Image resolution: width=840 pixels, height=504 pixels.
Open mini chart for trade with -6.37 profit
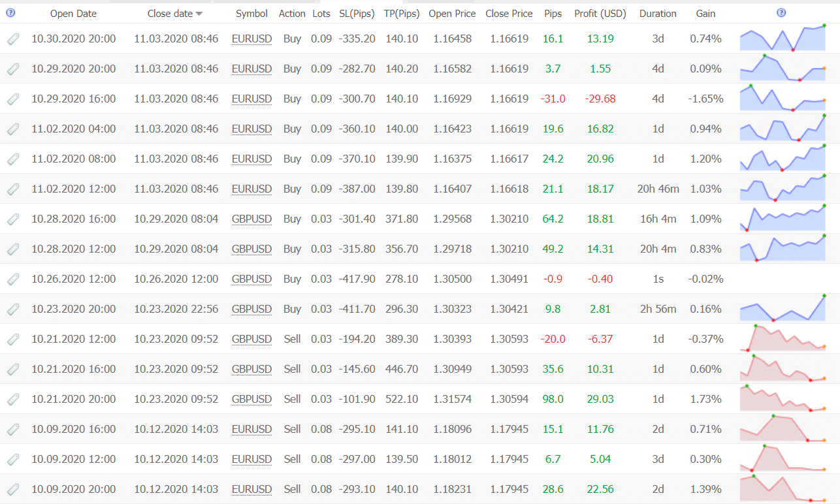(x=783, y=338)
